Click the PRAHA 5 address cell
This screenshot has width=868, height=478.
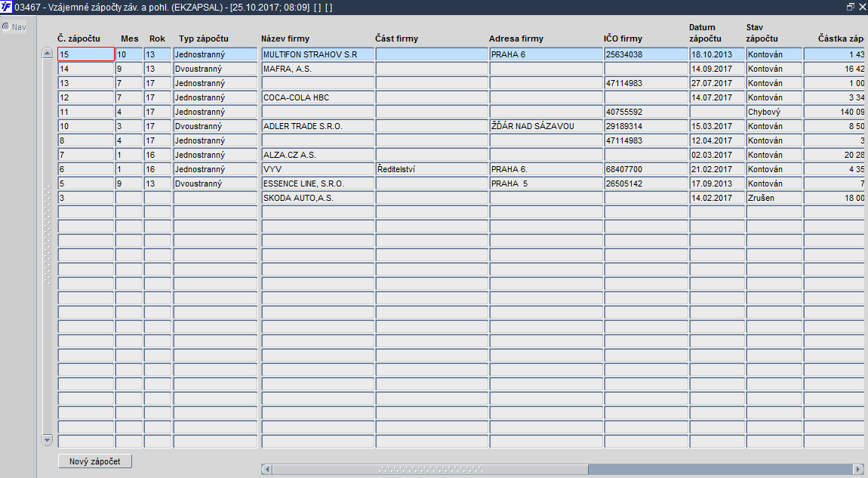click(546, 184)
